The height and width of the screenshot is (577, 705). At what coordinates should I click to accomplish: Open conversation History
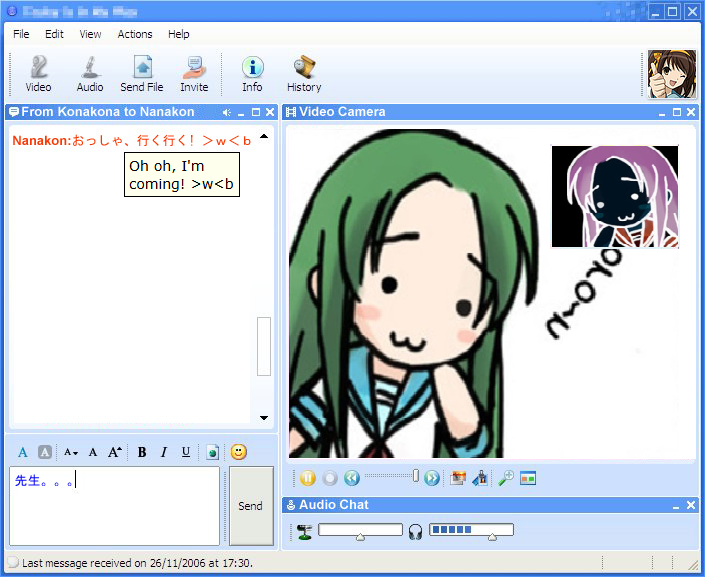coord(304,74)
